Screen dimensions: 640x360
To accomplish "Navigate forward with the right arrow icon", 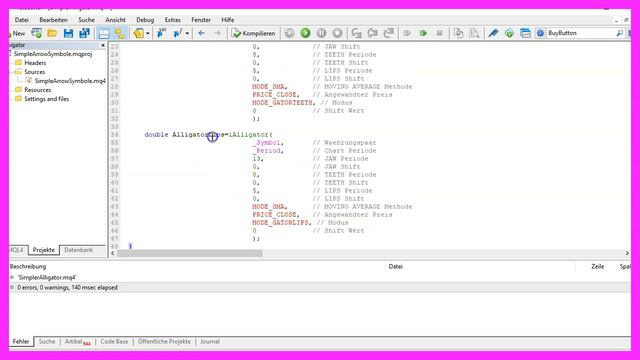I will pyautogui.click(x=217, y=33).
